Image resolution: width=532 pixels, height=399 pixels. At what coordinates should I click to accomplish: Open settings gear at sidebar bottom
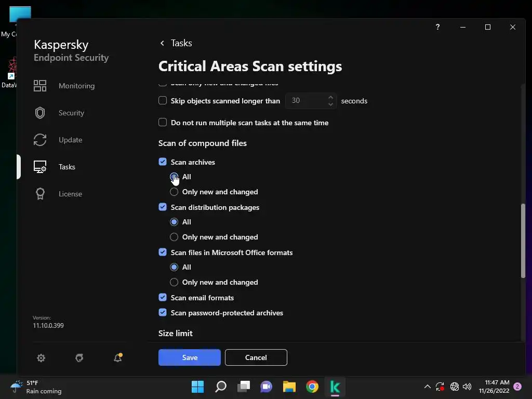point(41,357)
